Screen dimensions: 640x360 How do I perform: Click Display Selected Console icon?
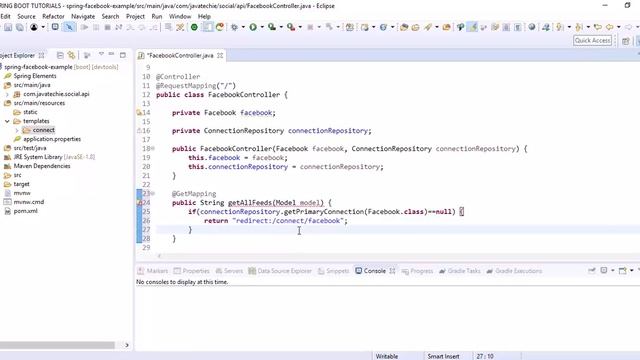tap(604, 271)
